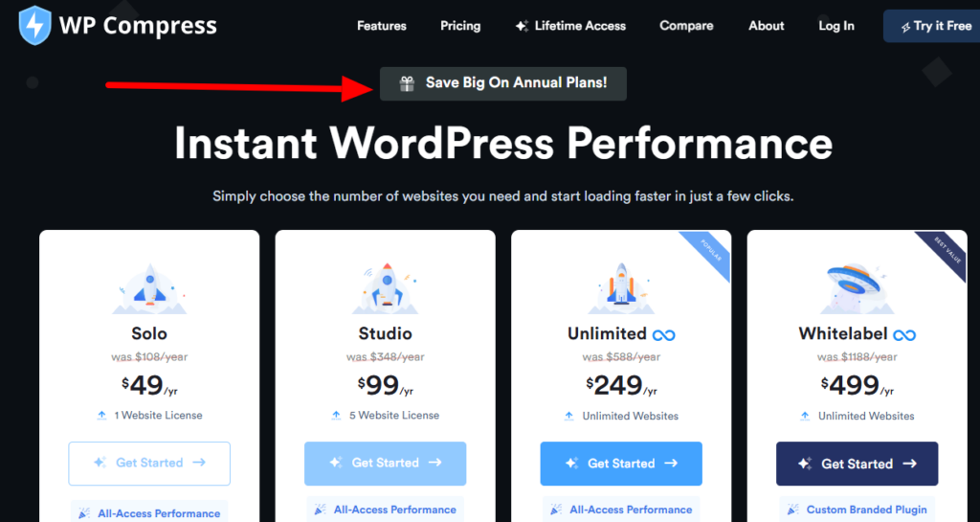The image size is (980, 522).
Task: Click Get Started on the Unlimited plan
Action: (x=621, y=464)
